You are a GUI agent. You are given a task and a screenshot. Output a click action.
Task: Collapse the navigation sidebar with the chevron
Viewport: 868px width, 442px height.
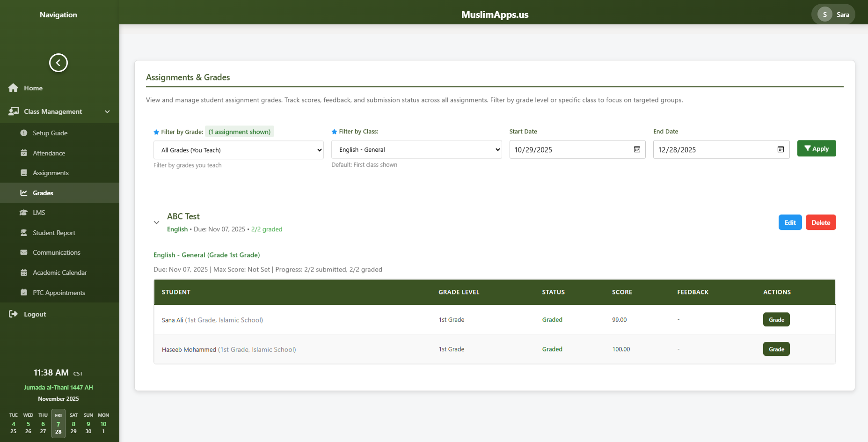[58, 62]
